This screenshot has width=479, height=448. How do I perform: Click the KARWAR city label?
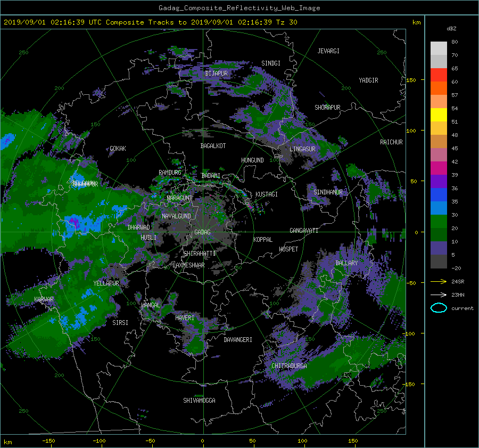click(x=44, y=299)
